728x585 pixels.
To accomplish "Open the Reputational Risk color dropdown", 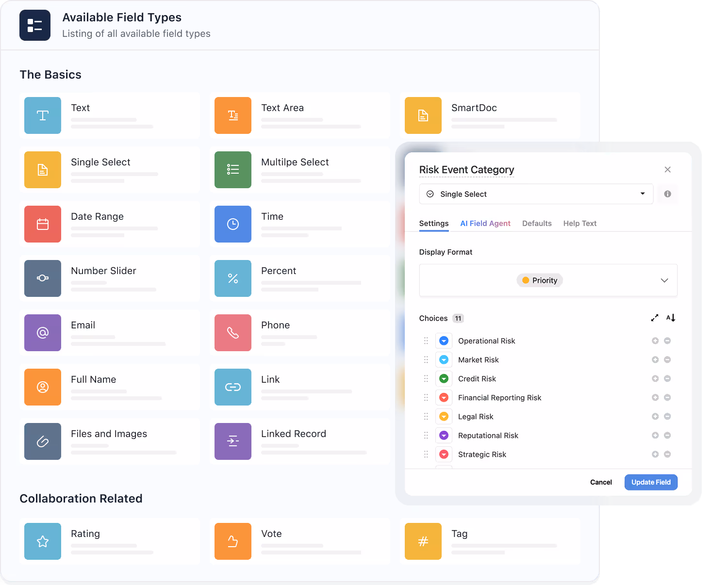I will 444,436.
